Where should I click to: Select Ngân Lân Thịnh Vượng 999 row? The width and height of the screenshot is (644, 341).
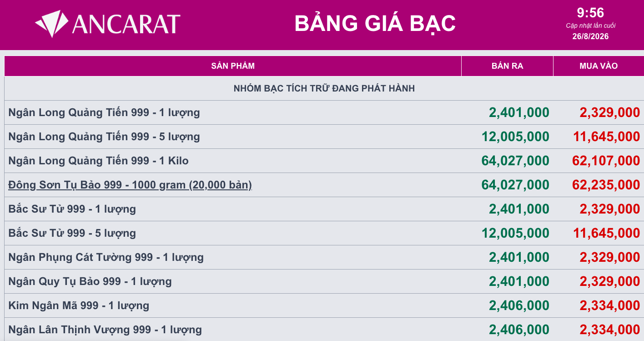(x=324, y=329)
